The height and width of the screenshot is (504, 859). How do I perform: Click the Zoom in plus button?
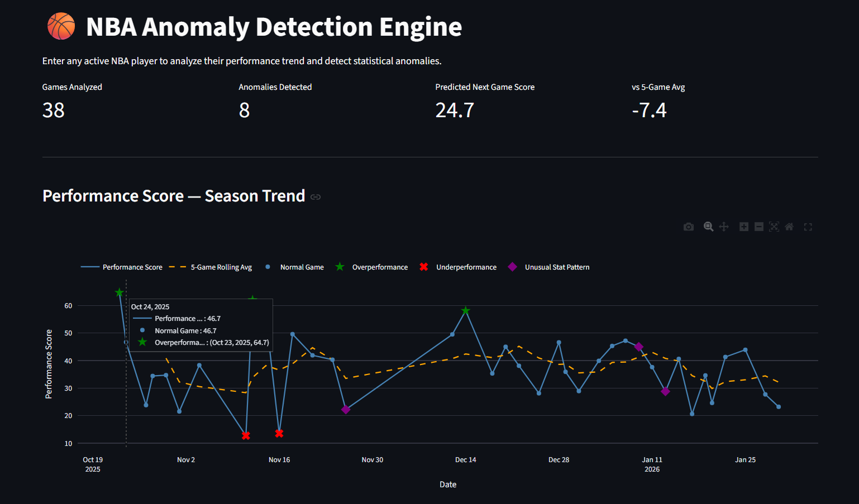(x=744, y=227)
